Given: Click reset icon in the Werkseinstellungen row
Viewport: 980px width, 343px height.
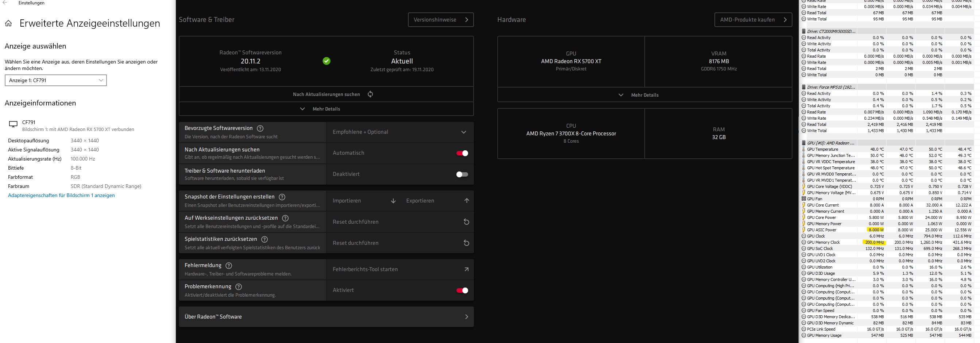Looking at the screenshot, I should coord(466,222).
